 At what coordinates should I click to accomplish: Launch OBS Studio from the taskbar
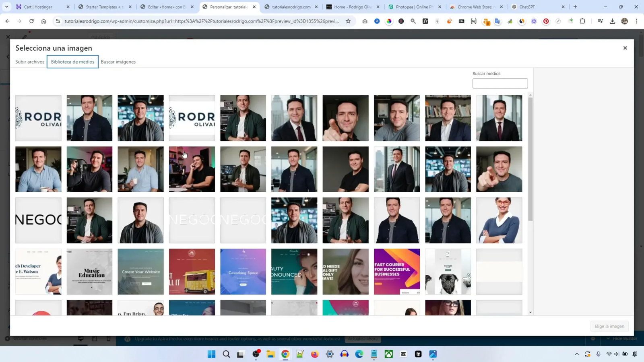point(256,355)
